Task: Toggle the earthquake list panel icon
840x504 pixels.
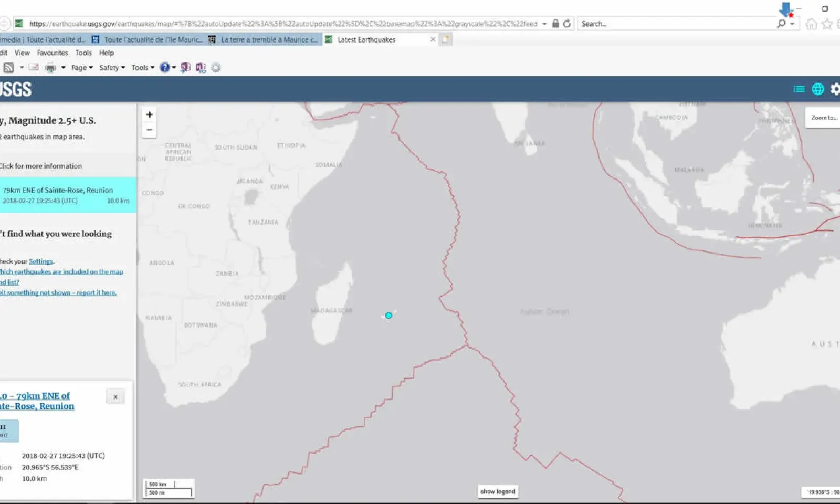Action: pyautogui.click(x=799, y=89)
